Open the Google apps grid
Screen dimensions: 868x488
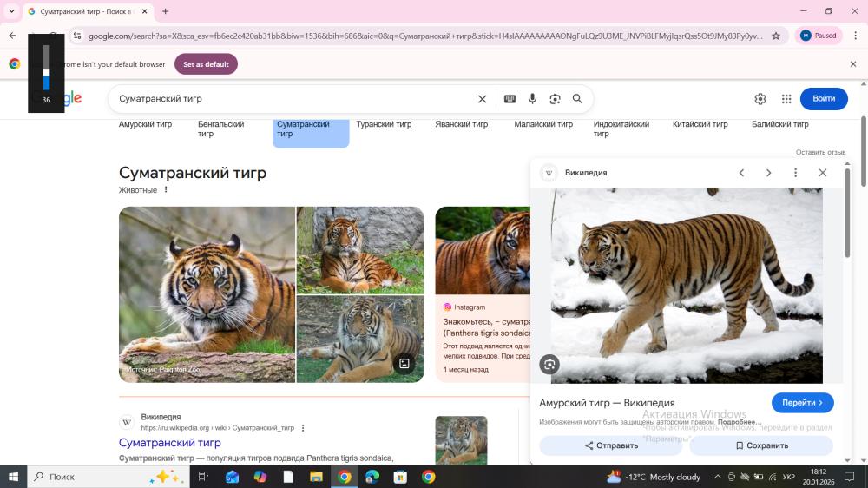[786, 99]
